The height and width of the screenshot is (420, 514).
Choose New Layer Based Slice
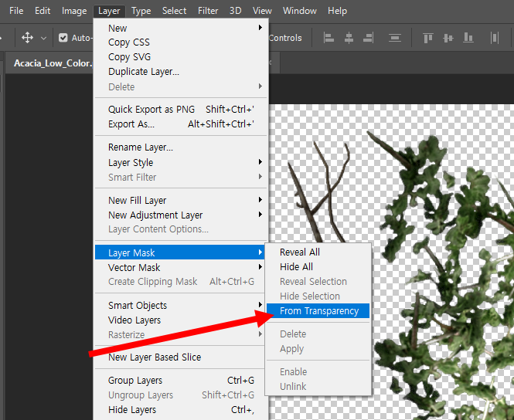click(x=179, y=357)
